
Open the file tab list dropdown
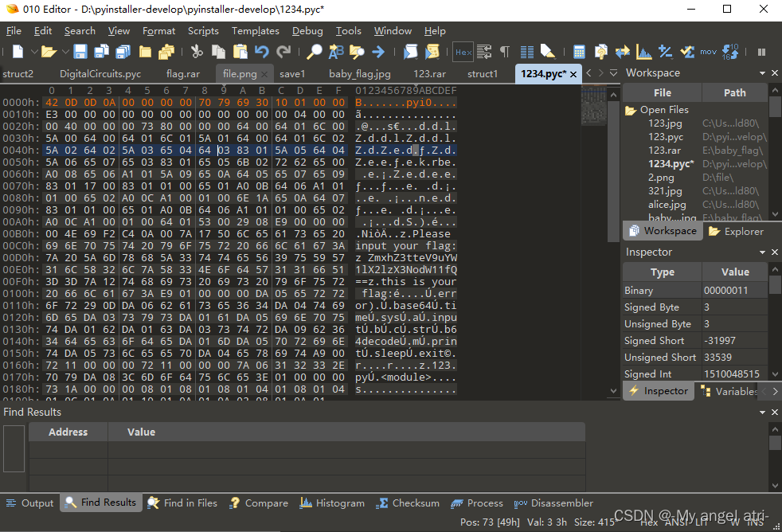[613, 73]
